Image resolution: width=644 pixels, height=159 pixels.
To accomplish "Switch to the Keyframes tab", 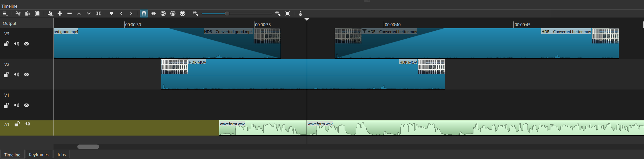I will tap(39, 154).
